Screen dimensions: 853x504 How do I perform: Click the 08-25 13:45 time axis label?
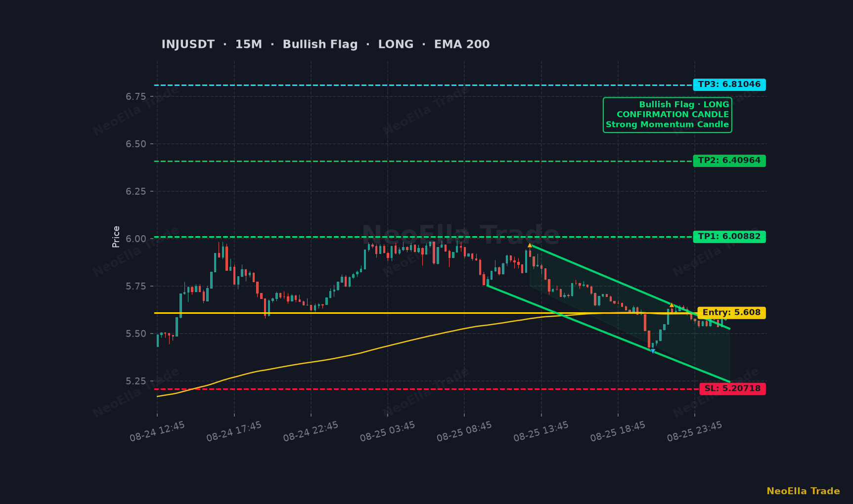(x=541, y=431)
